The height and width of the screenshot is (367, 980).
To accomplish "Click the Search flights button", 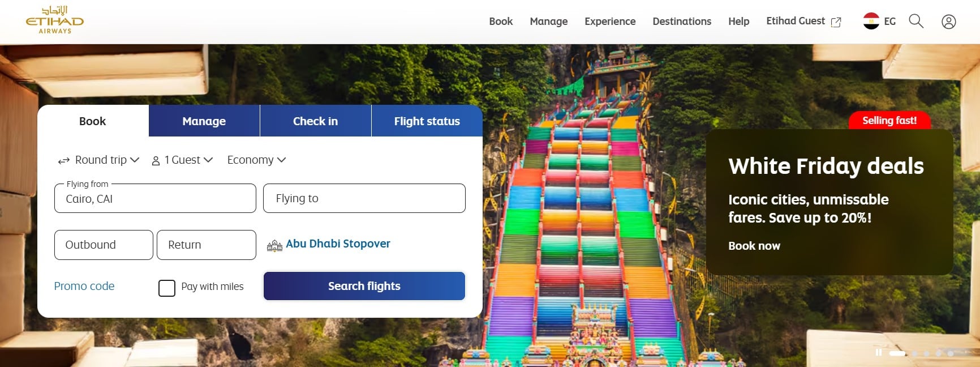I will [x=364, y=286].
